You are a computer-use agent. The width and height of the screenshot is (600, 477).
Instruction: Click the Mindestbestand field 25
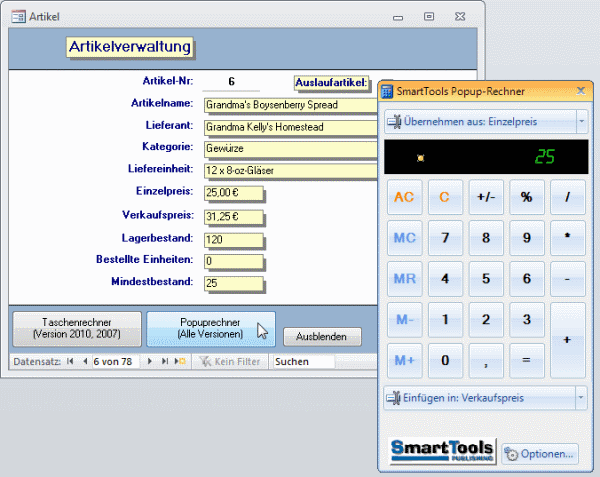pyautogui.click(x=234, y=283)
